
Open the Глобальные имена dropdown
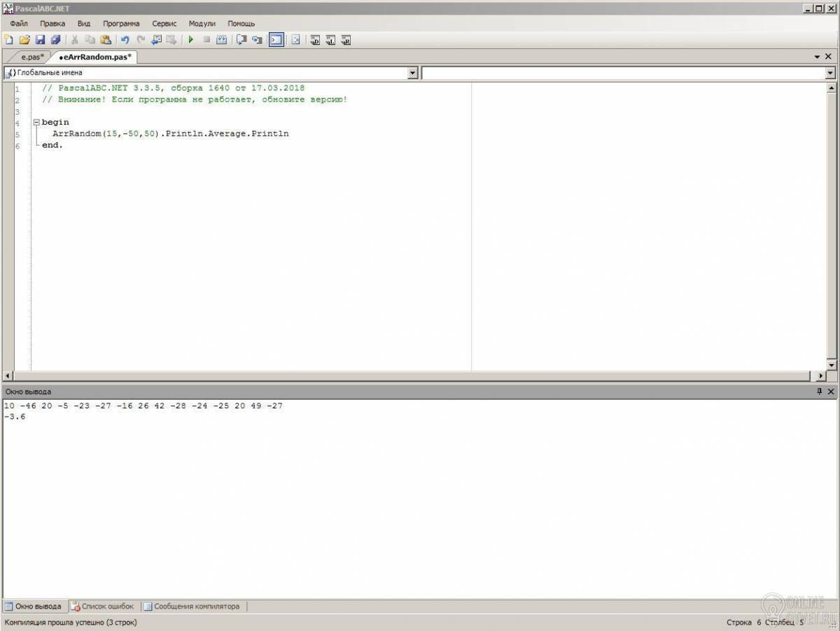412,73
